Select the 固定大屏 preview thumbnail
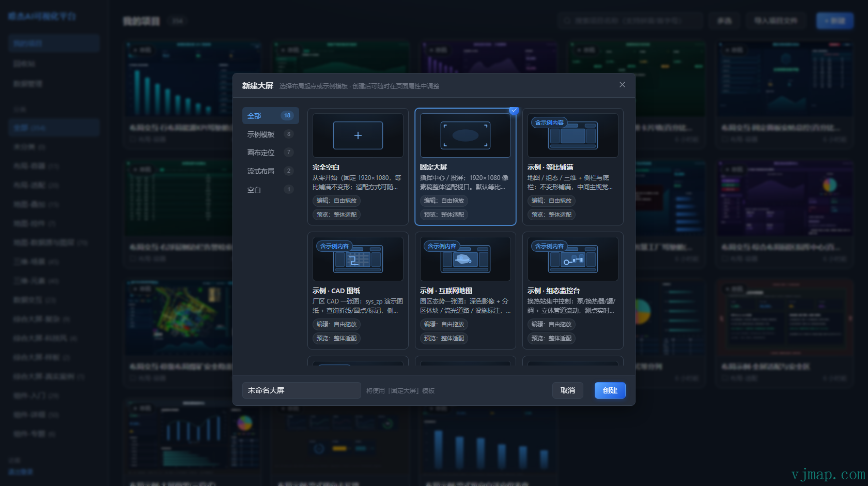The height and width of the screenshot is (486, 868). (466, 135)
